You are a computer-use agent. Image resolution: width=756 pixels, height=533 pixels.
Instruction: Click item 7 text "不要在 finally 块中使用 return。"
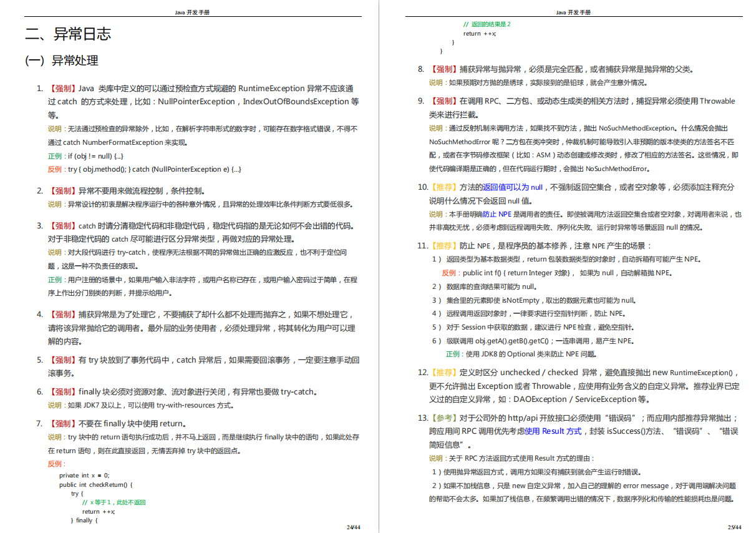pos(132,424)
